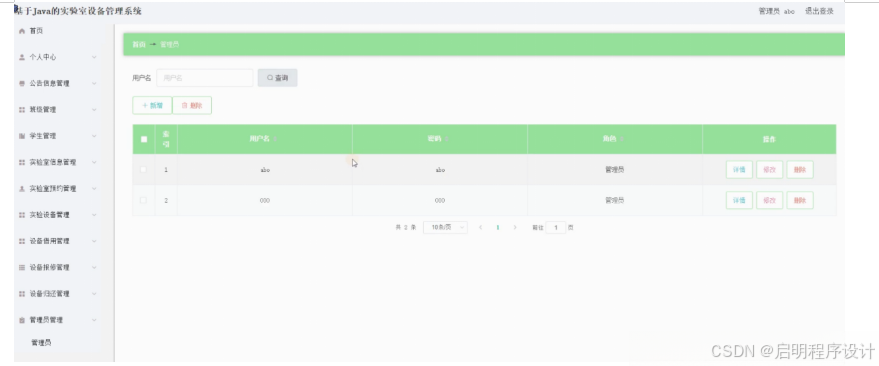Toggle the select-all checkbox in table header
Viewport: 879px width, 366px height.
coord(144,139)
